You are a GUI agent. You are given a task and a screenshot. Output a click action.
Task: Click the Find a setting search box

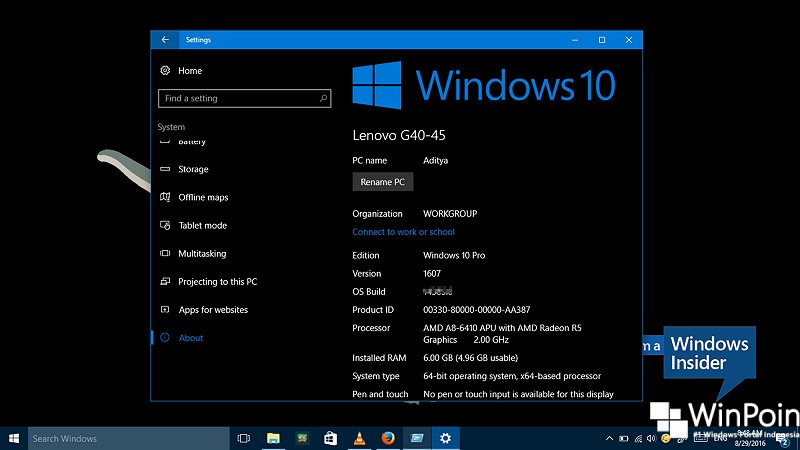click(244, 98)
